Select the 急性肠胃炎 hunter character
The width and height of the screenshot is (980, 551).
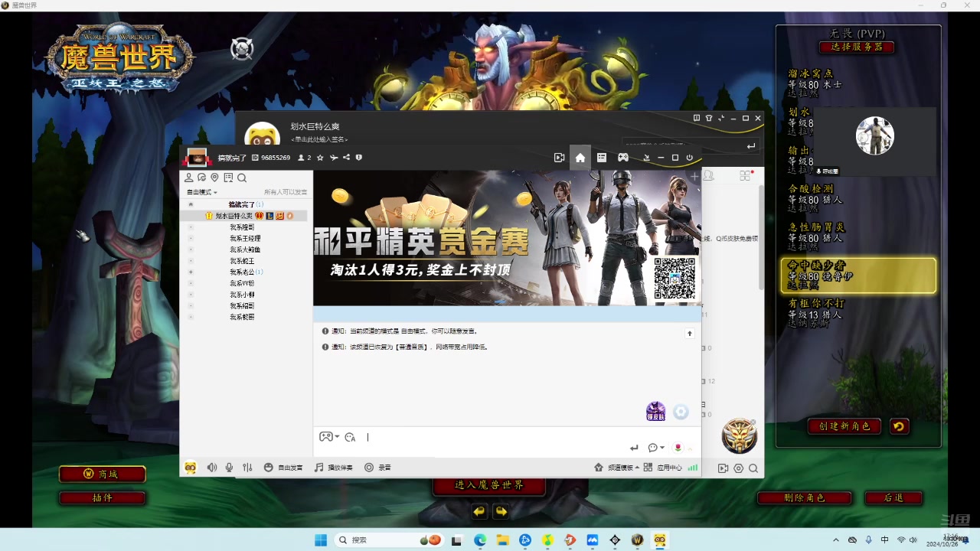click(x=857, y=237)
